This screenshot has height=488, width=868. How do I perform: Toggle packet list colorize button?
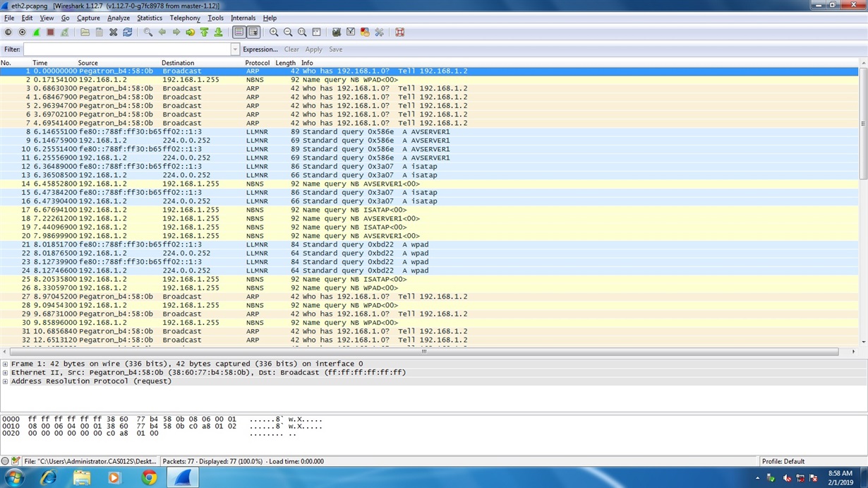239,32
